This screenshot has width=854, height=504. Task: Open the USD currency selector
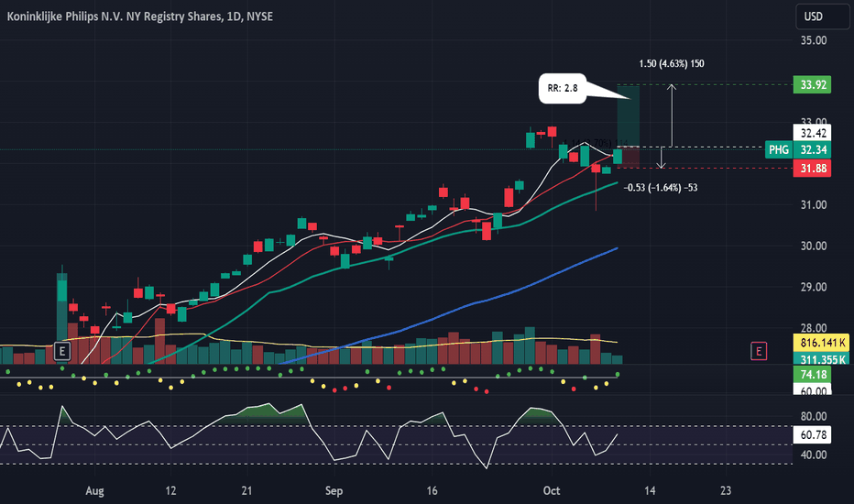coord(822,16)
